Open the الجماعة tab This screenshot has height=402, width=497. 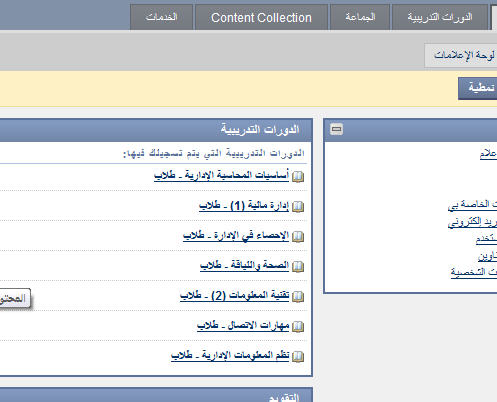pos(360,17)
